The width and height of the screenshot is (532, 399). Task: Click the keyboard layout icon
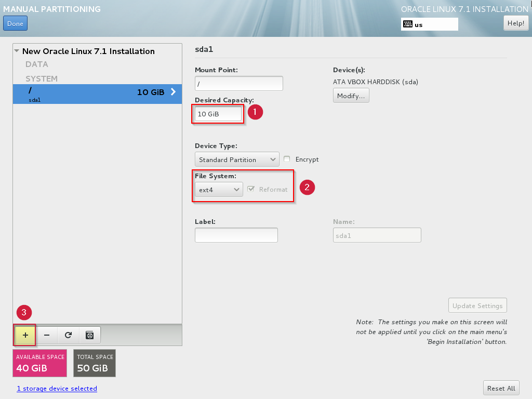point(408,24)
